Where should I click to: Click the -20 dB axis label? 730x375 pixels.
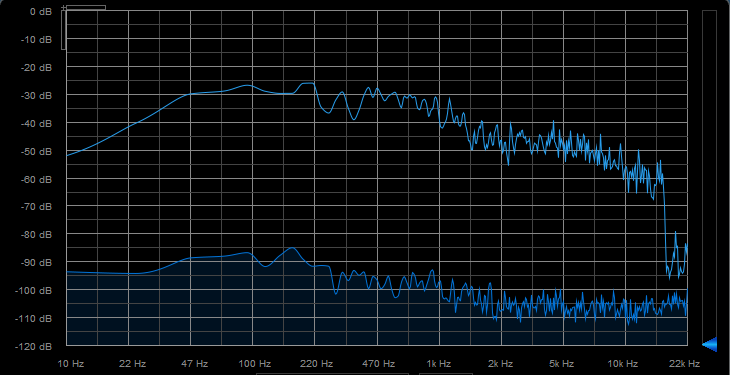(x=37, y=68)
